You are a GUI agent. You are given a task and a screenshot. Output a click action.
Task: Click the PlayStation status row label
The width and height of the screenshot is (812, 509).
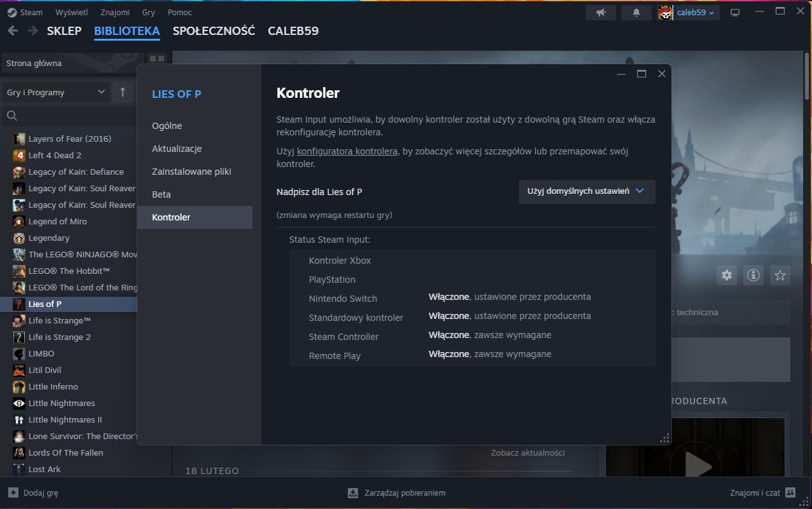click(x=332, y=280)
